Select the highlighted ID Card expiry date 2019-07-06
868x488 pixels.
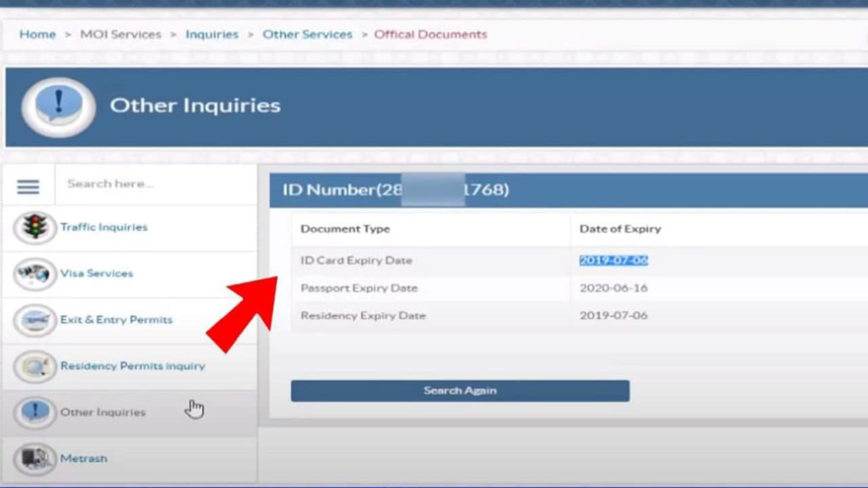613,260
